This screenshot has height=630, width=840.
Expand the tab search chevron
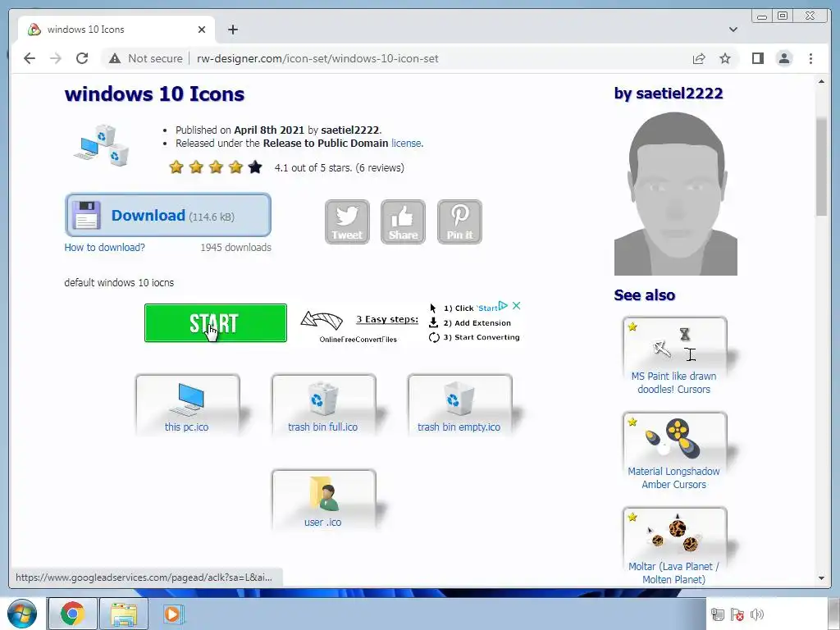point(733,30)
